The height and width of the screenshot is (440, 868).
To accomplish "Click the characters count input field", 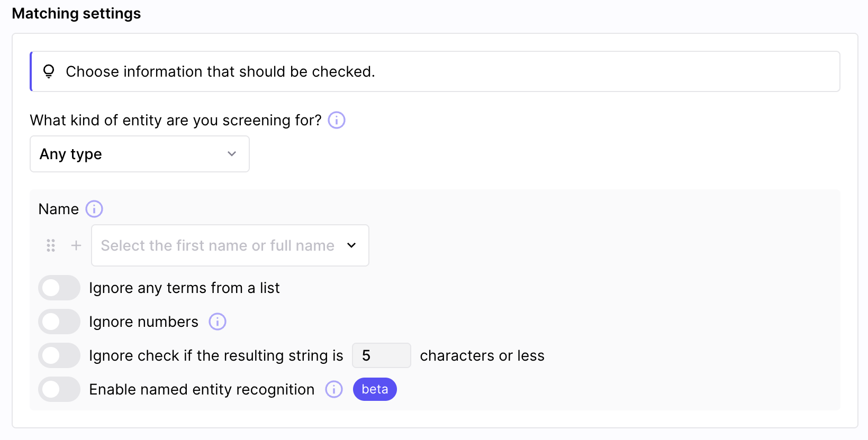I will (x=382, y=355).
